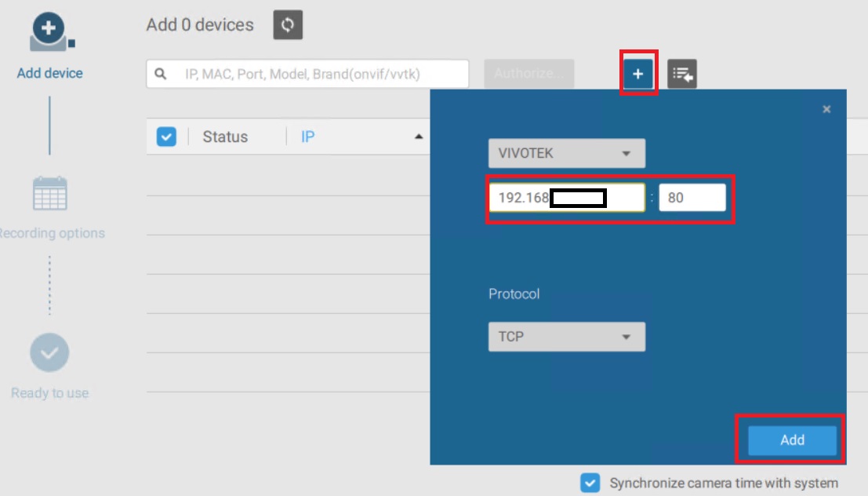Click the Status column header
Image resolution: width=868 pixels, height=496 pixels.
click(225, 137)
